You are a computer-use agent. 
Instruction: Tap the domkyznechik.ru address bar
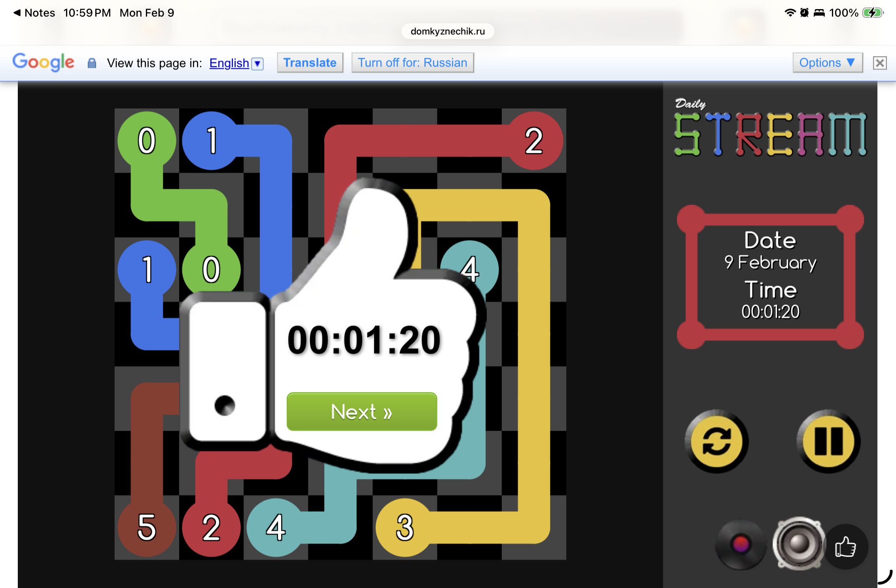[x=448, y=31]
